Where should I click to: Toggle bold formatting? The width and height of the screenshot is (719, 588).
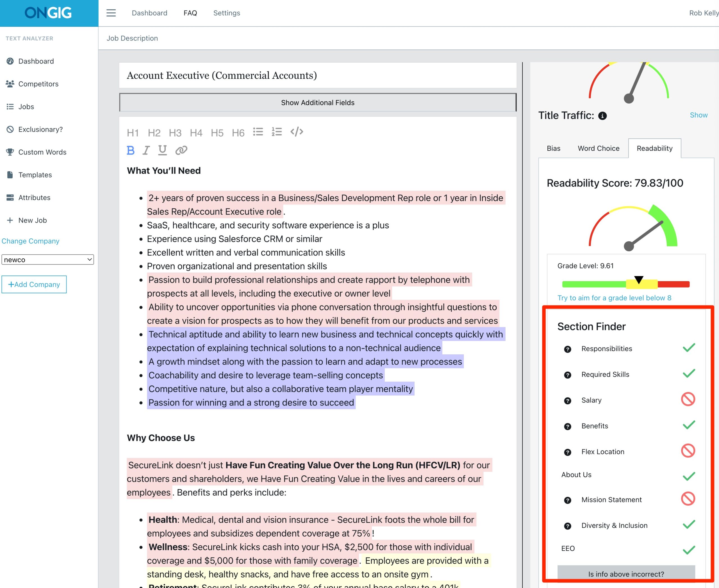point(130,150)
